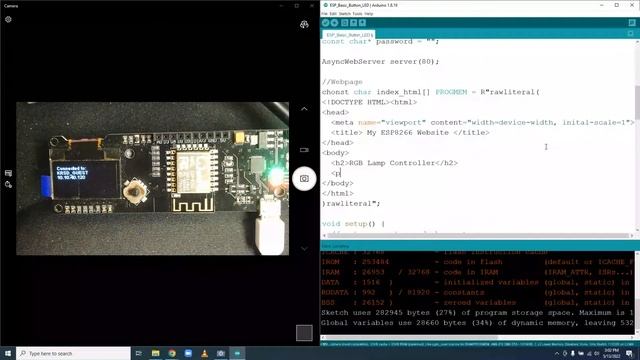Screen dimensions: 640x360
Task: Open the taskbar clock and date
Action: [x=611, y=353]
